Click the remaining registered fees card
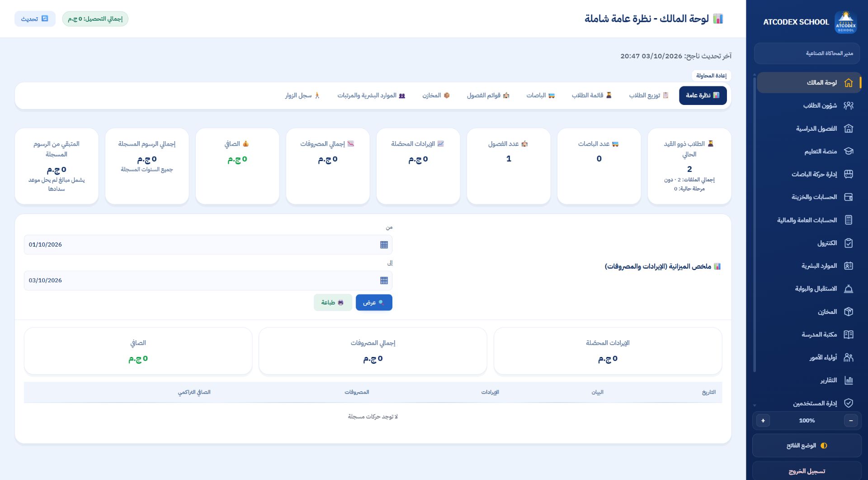The height and width of the screenshot is (480, 868). coord(57,166)
